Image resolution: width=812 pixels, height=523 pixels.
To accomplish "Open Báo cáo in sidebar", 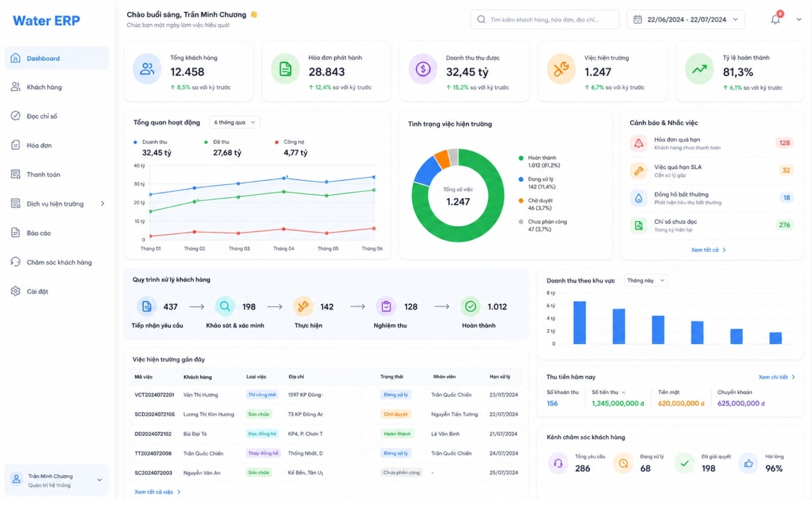I will point(57,233).
